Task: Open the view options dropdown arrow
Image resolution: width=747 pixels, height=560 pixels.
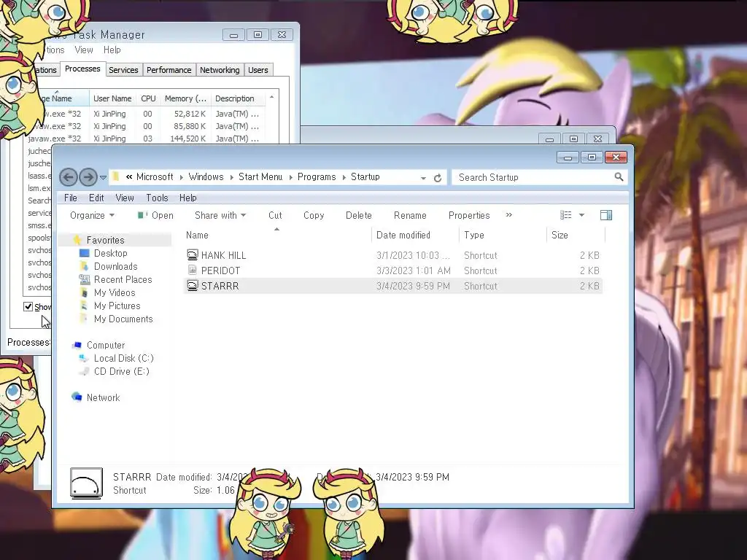Action: click(581, 215)
